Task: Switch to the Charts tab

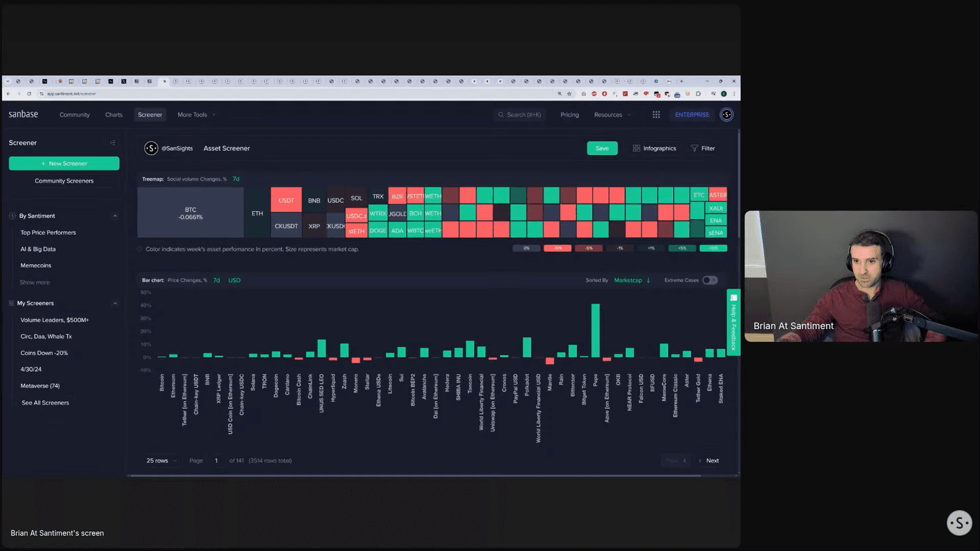Action: point(114,115)
